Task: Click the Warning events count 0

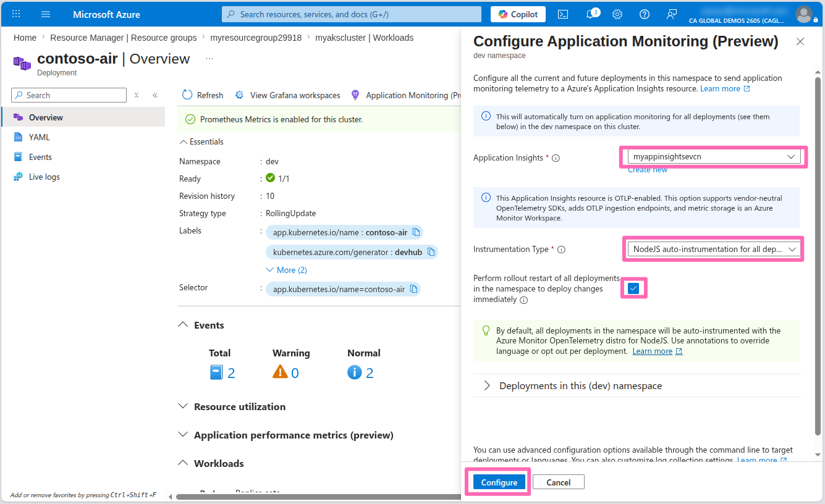Action: [x=295, y=372]
